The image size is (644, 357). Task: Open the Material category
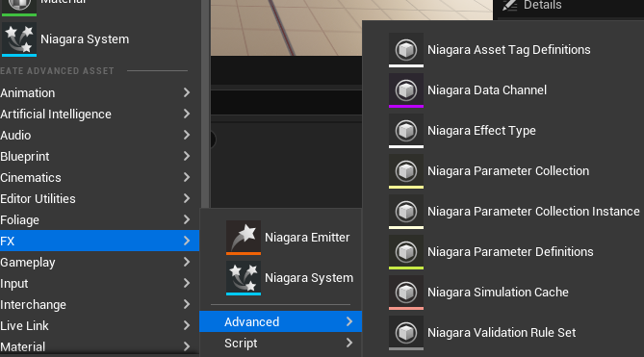pos(99,346)
